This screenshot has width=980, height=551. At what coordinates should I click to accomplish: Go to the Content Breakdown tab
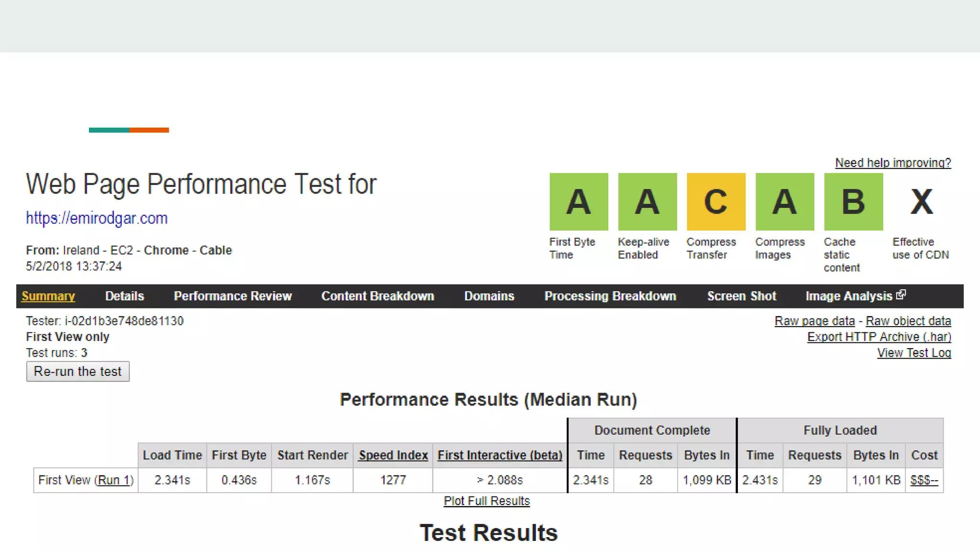[x=378, y=296]
